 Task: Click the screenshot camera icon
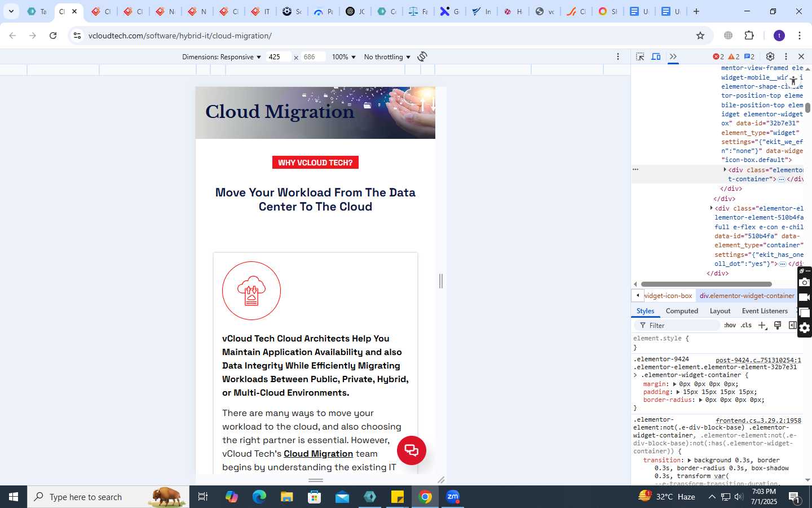[x=805, y=282]
